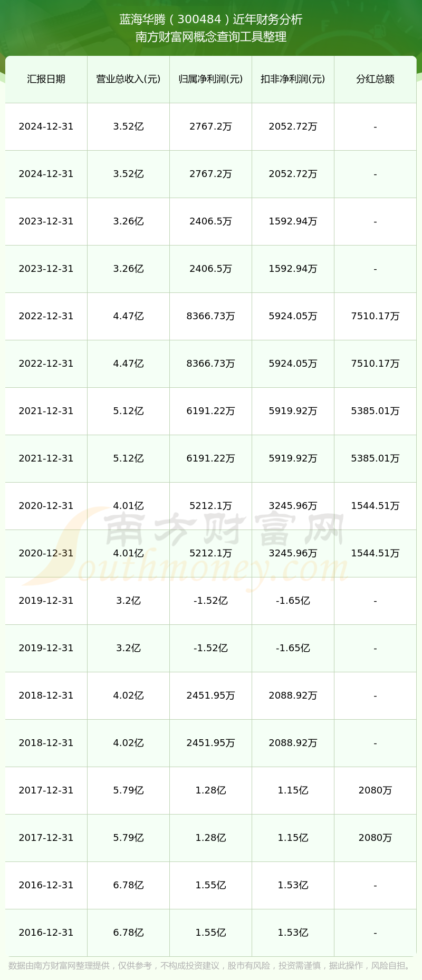Image resolution: width=422 pixels, height=980 pixels.
Task: Select the first 1.53亿 cell
Action: [293, 885]
